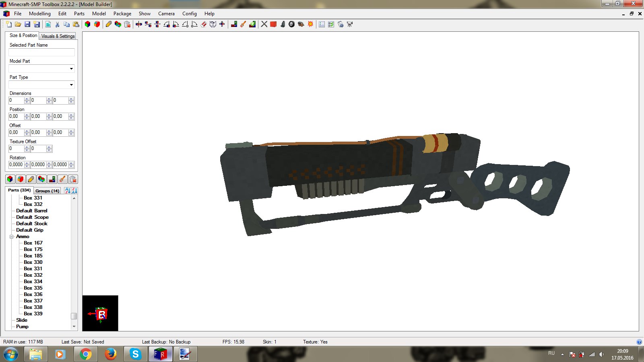Click parts list scrollbar down arrow

74,327
